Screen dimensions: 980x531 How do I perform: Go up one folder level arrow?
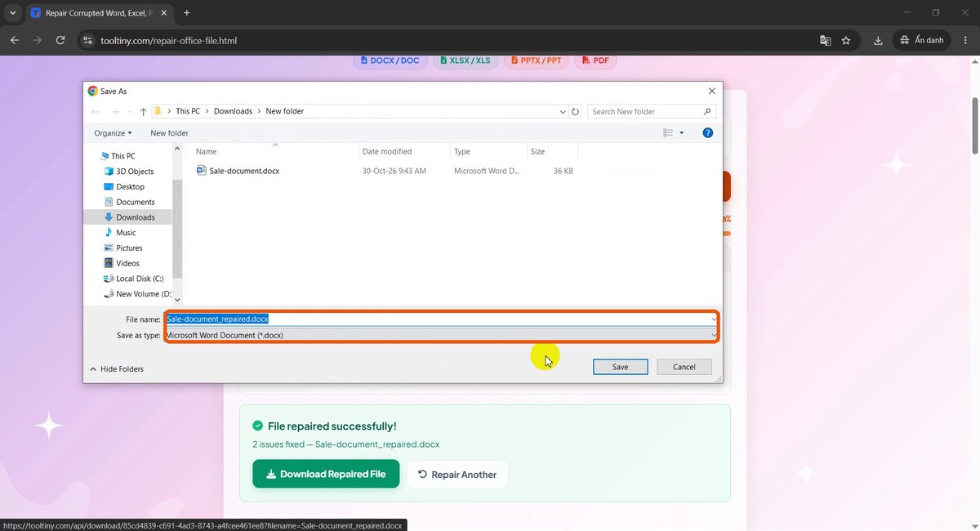tap(143, 111)
